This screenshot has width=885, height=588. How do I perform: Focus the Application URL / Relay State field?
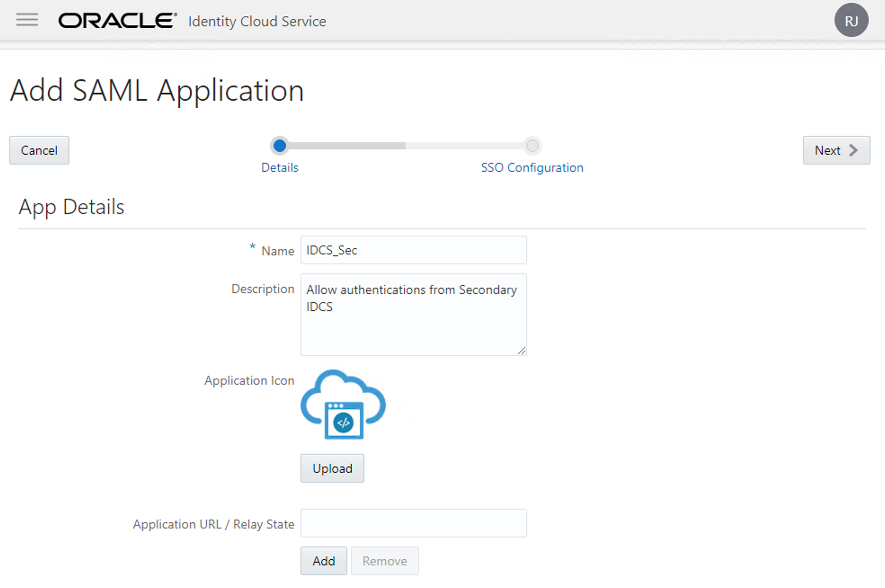coord(414,523)
